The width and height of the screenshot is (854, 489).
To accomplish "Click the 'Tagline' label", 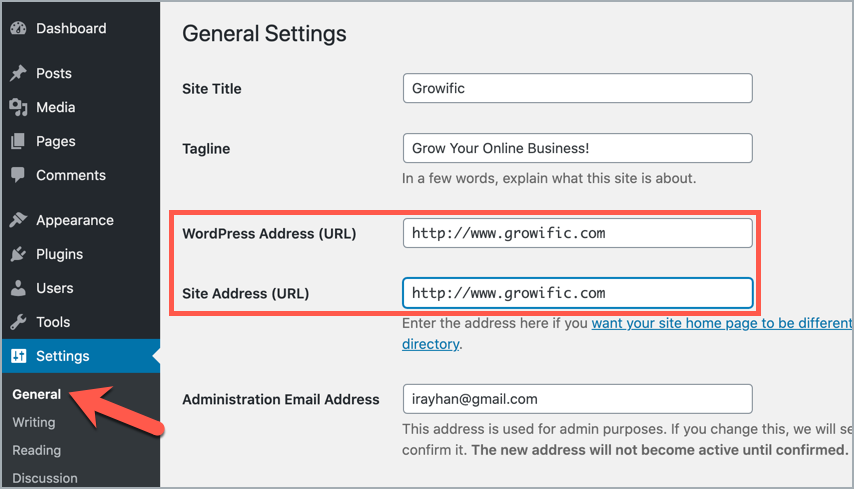I will [206, 149].
